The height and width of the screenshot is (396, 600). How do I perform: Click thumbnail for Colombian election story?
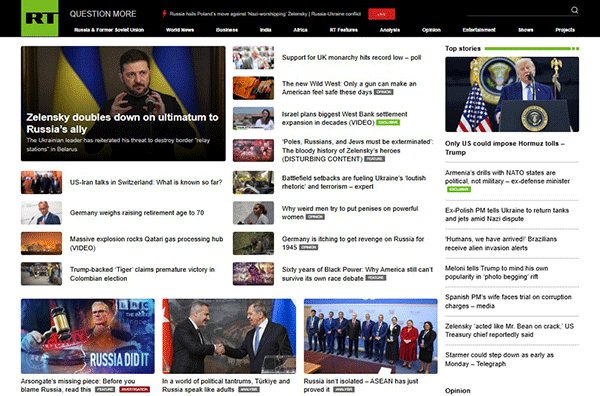[41, 274]
